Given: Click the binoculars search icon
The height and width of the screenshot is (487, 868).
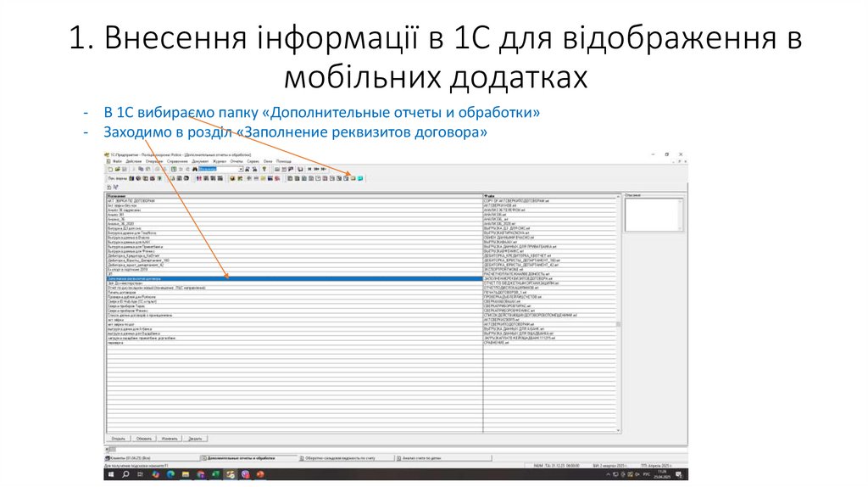Looking at the screenshot, I should pyautogui.click(x=194, y=169).
